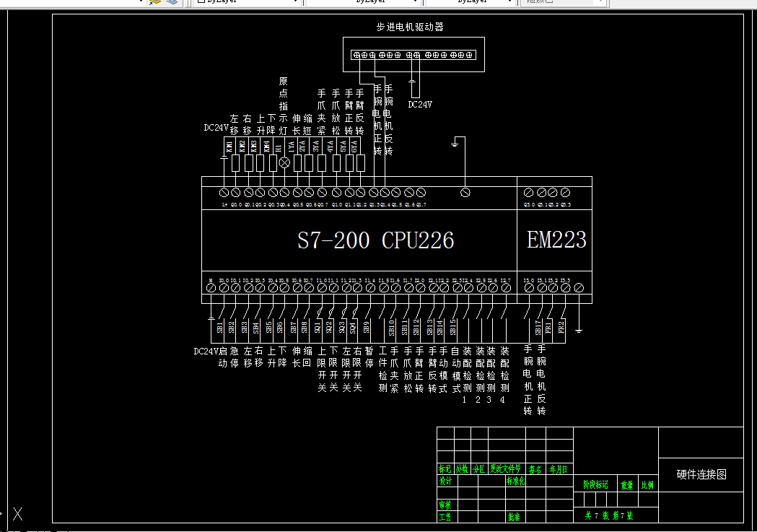The width and height of the screenshot is (757, 532).
Task: Select the EM223 module label
Action: click(556, 240)
